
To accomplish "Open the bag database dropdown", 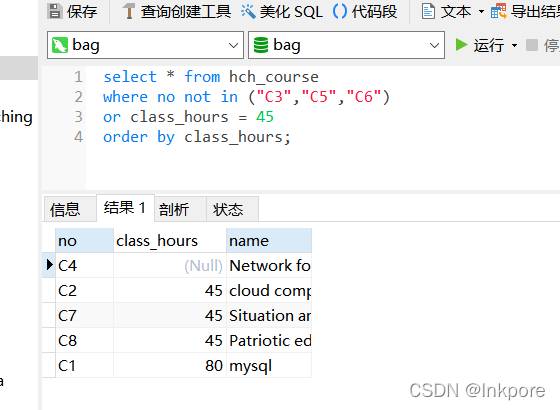I will click(x=346, y=45).
